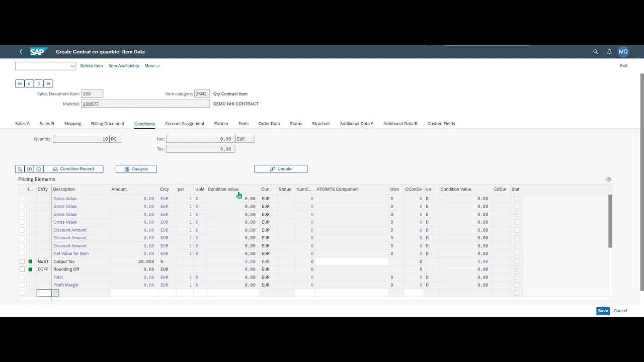Screen dimensions: 644x362
Task: Open the notifications bell
Action: pos(609,52)
